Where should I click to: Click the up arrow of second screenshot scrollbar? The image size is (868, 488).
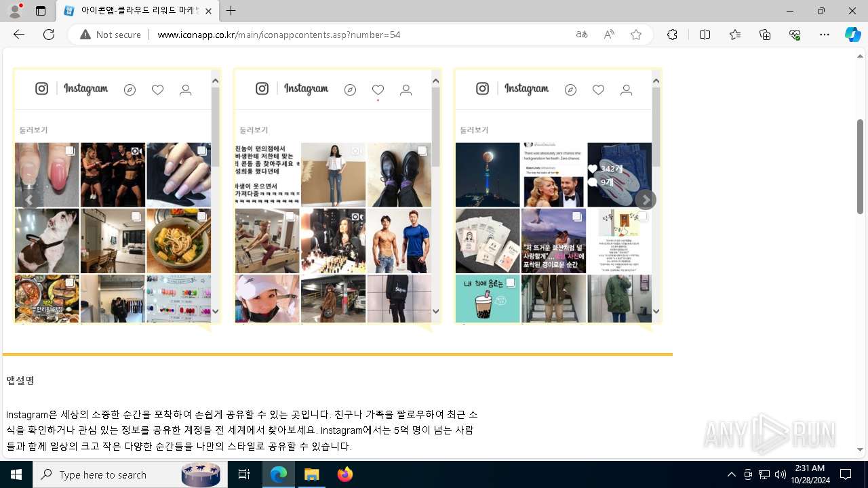coord(436,81)
